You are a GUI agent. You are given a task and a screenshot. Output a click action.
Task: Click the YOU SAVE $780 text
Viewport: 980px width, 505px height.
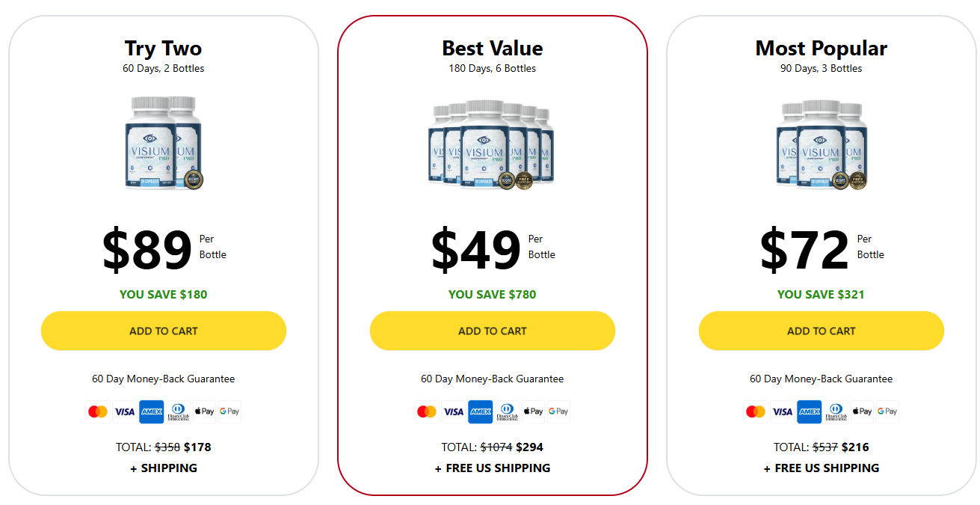pos(493,294)
